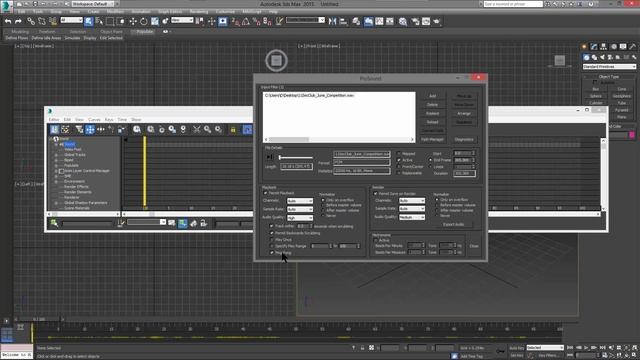Open the Material Editor icon
The width and height of the screenshot is (640, 360).
coord(403,21)
